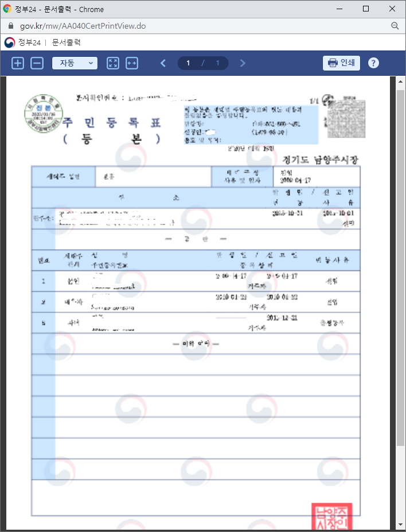Click the green round stamp on the document
The image size is (406, 532).
coord(44,113)
